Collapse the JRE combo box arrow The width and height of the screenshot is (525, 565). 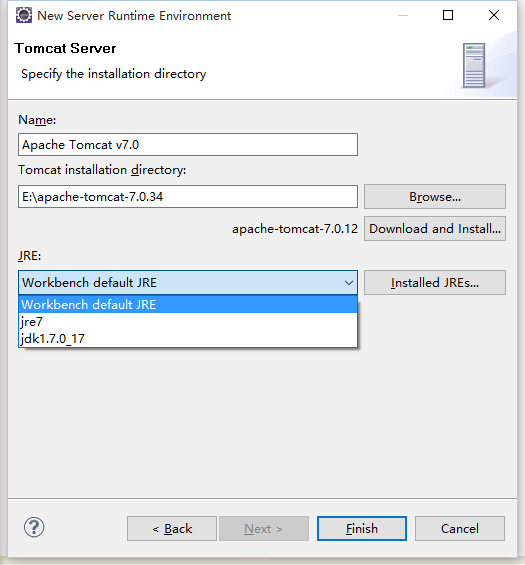(x=348, y=283)
